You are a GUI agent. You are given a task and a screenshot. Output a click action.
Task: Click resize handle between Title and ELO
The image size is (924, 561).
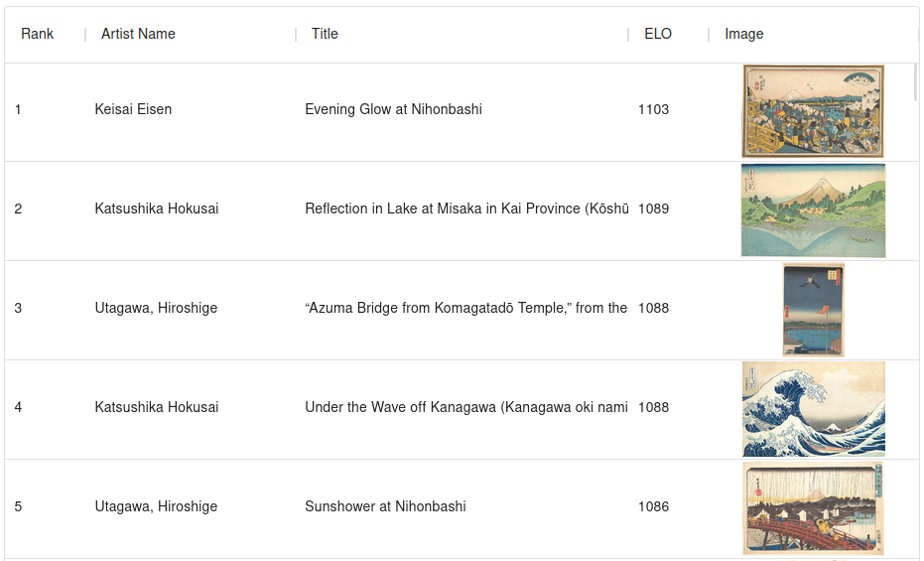(628, 34)
